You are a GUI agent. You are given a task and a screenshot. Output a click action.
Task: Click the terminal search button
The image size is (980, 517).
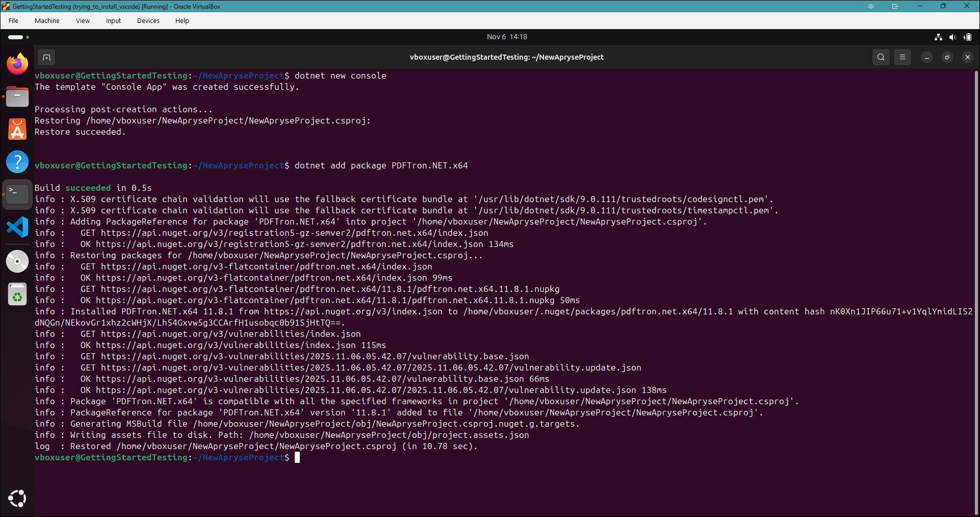[x=881, y=57]
